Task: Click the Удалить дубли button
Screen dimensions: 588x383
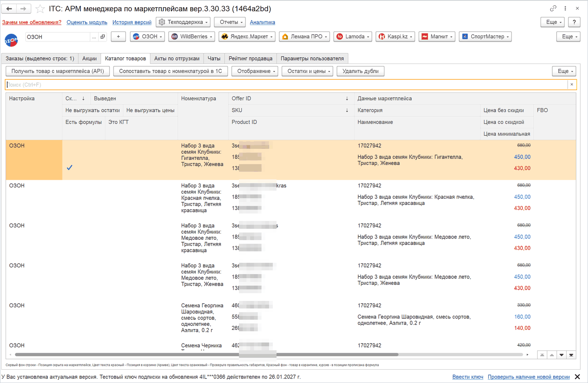Action: pos(361,71)
